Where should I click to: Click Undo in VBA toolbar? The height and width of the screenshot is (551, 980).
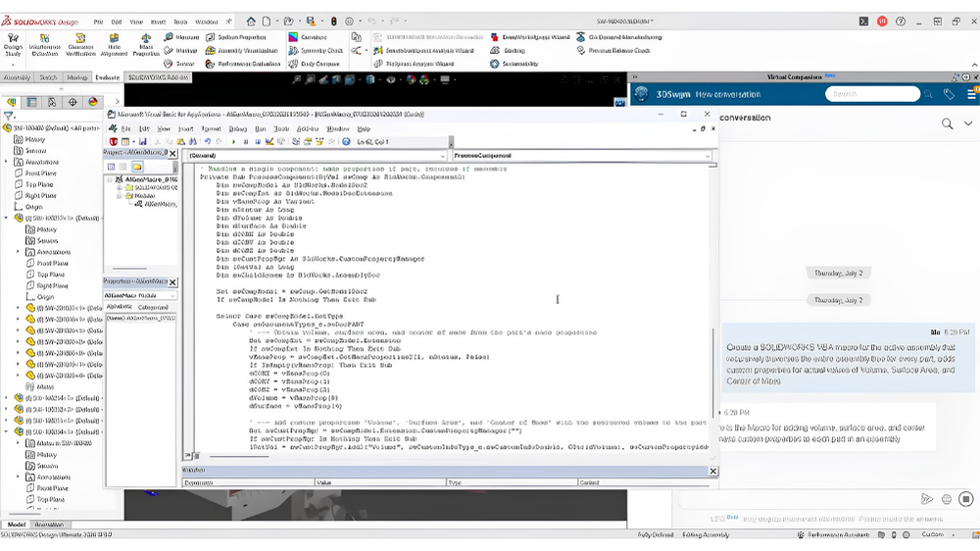(x=207, y=142)
